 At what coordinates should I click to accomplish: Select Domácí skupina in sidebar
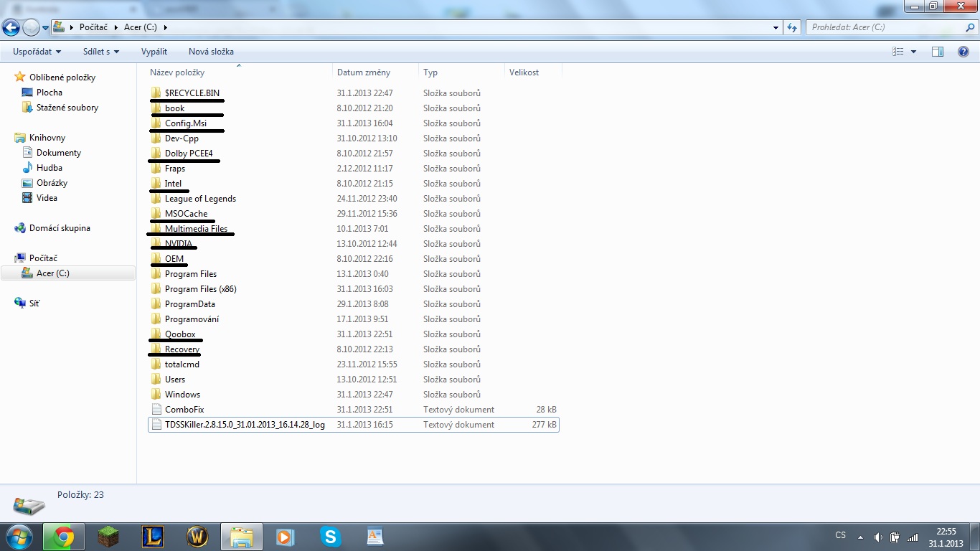[60, 228]
